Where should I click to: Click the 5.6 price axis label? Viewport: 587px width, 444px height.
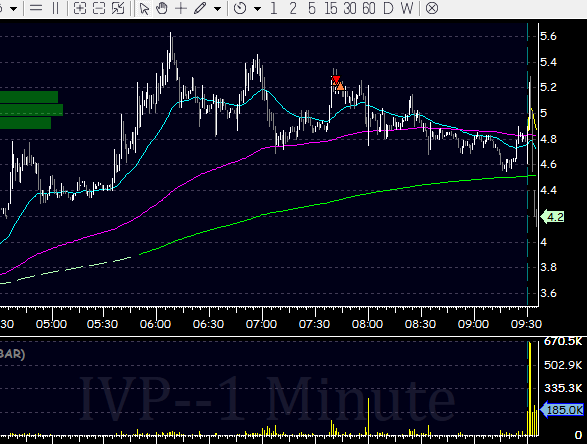click(548, 36)
